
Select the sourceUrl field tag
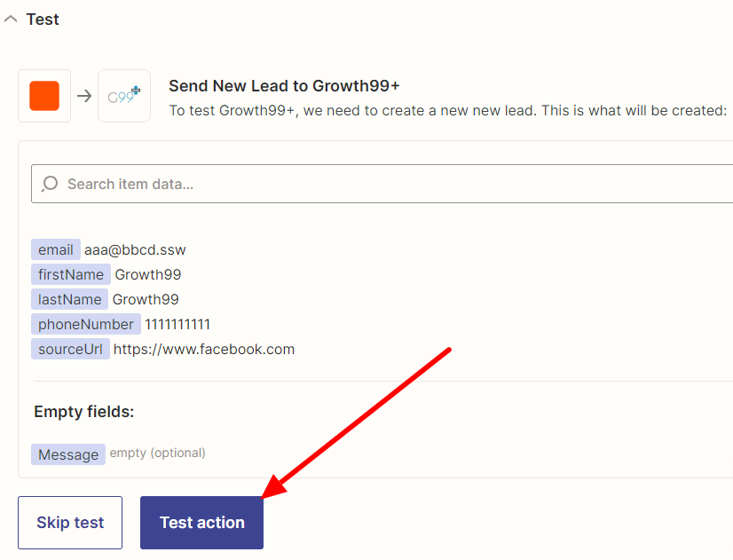tap(70, 349)
